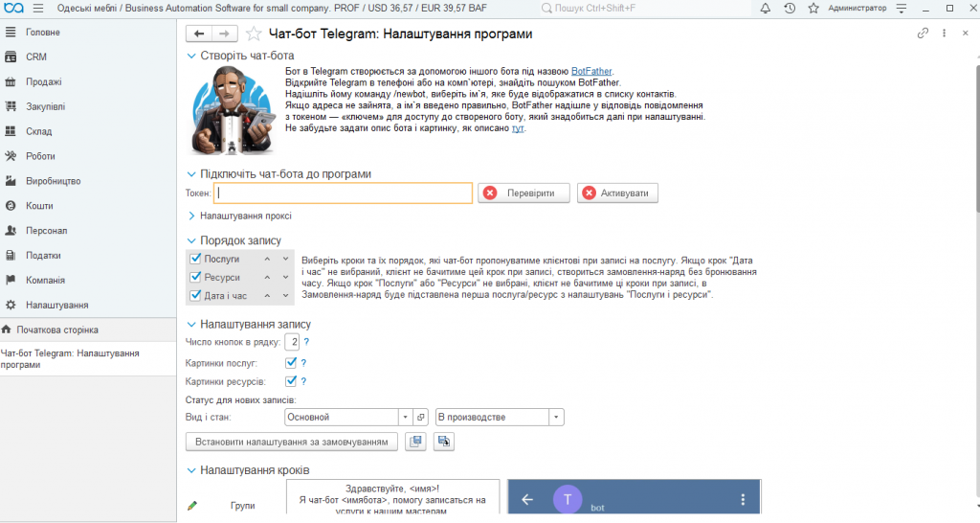Open three-dot menu in Telegram preview
980x523 pixels.
[x=743, y=499]
